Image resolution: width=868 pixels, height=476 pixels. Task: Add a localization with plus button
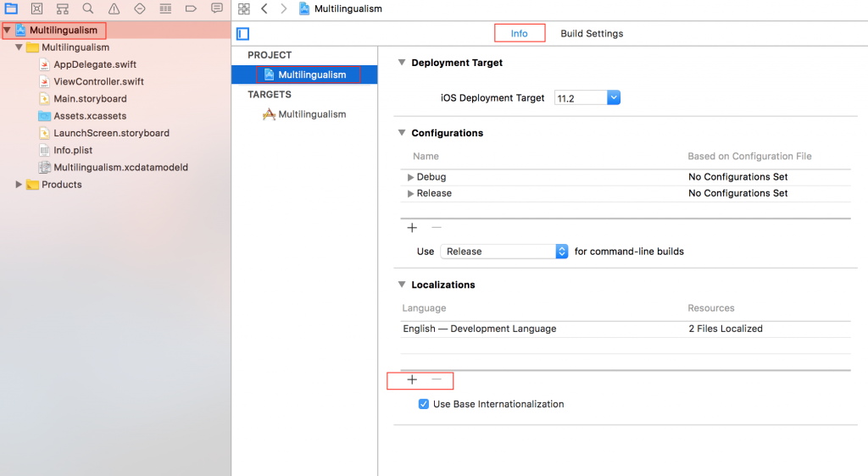point(412,379)
